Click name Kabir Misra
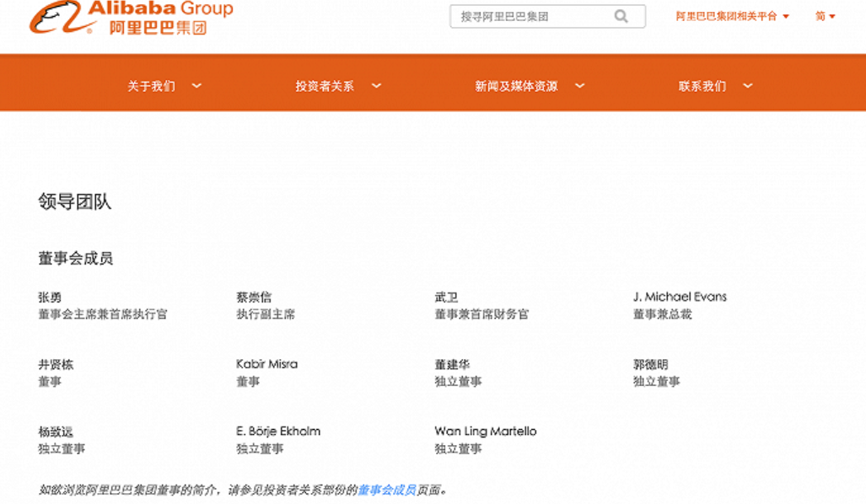This screenshot has width=866, height=504. coord(266,364)
